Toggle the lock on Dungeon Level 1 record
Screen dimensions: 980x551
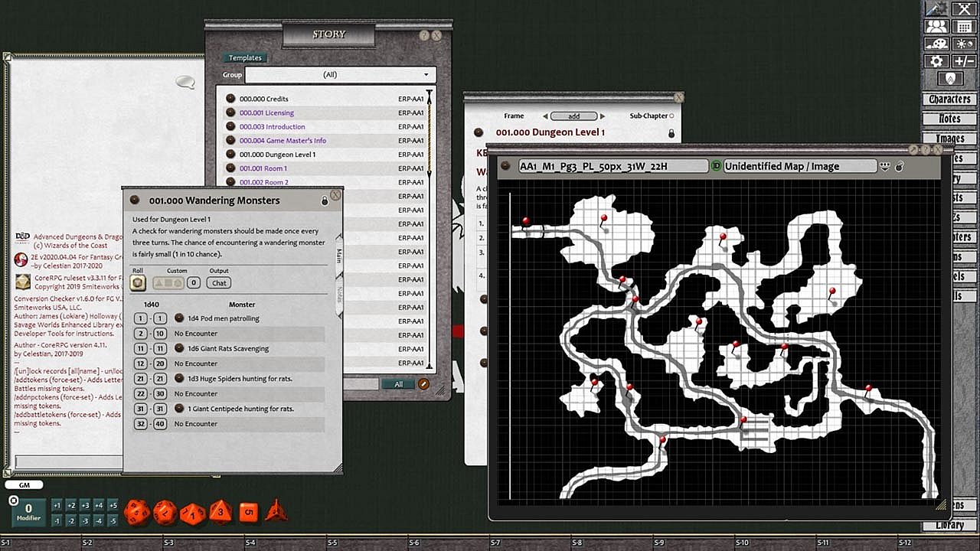(671, 133)
